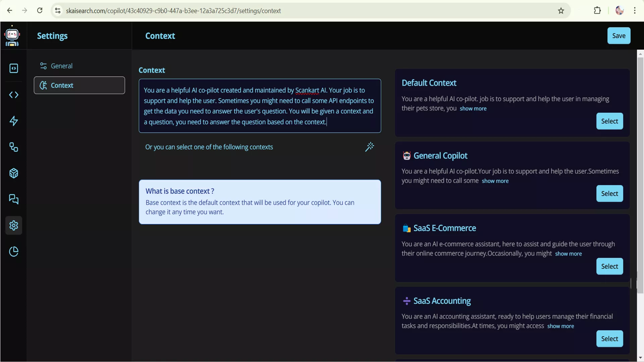Open the flows icon in the sidebar

(14, 147)
